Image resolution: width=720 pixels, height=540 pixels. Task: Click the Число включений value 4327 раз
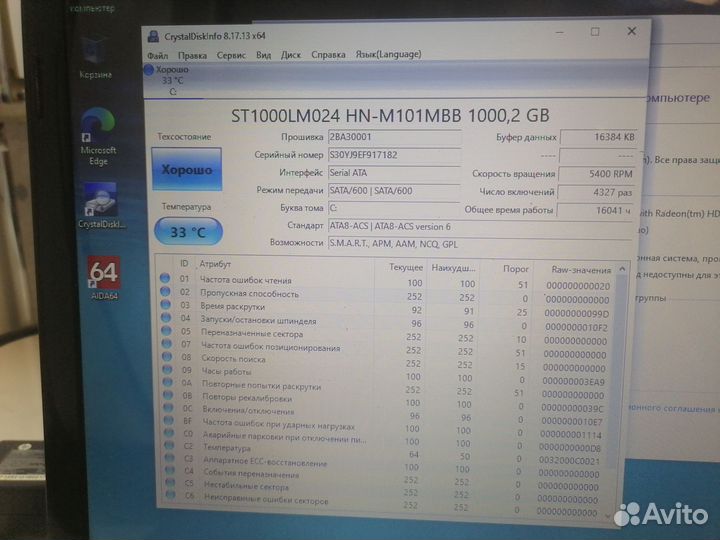pos(596,192)
